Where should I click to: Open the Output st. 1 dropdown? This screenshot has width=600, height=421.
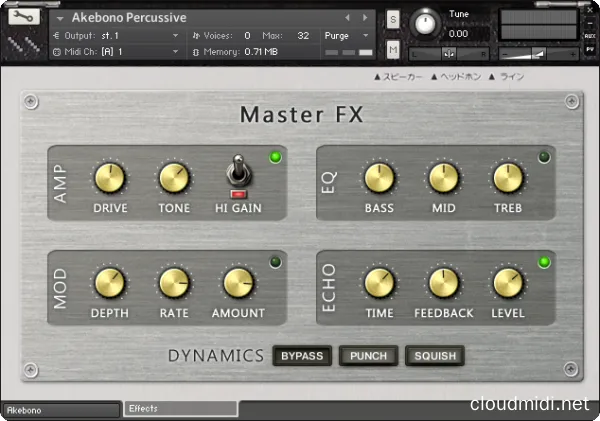pos(116,36)
